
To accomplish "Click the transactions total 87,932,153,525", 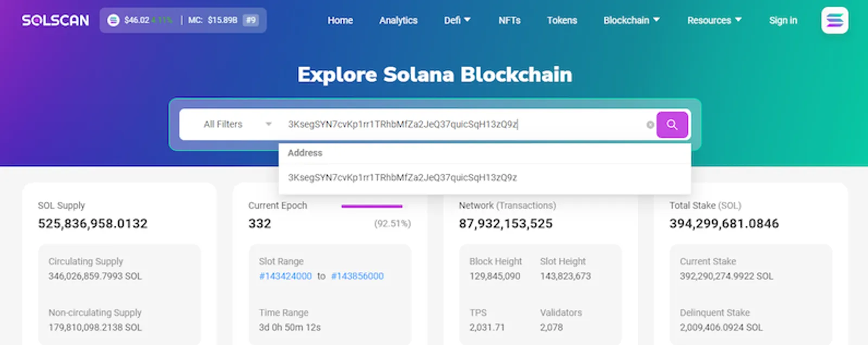I will pos(506,223).
